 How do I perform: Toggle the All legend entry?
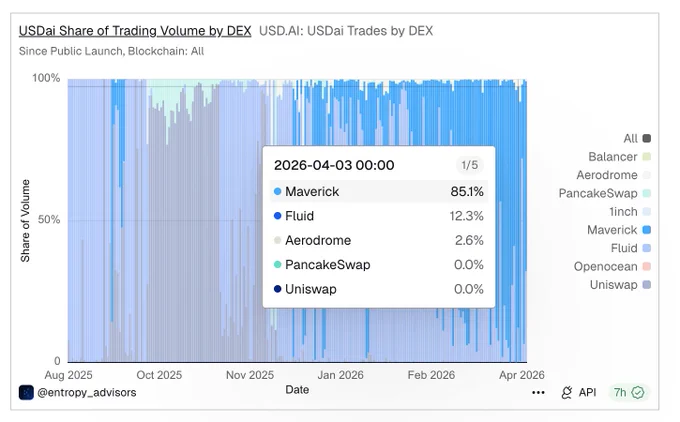click(x=637, y=138)
